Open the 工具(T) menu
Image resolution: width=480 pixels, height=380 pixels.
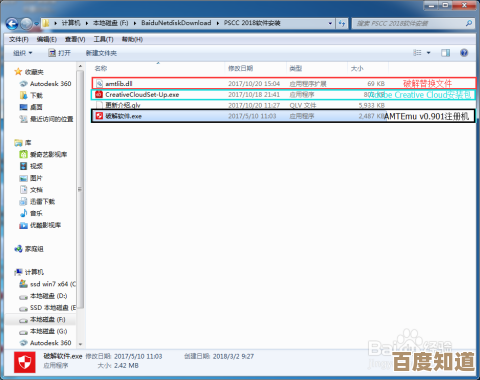click(103, 39)
